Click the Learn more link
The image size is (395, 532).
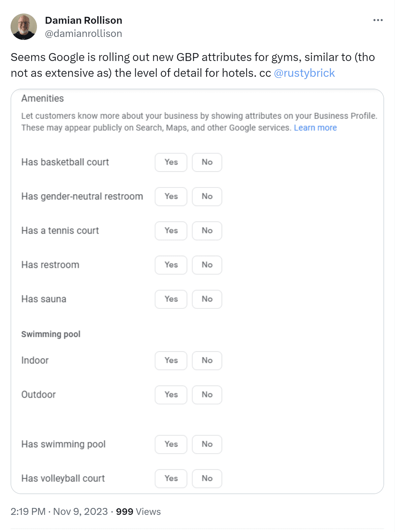pyautogui.click(x=315, y=128)
